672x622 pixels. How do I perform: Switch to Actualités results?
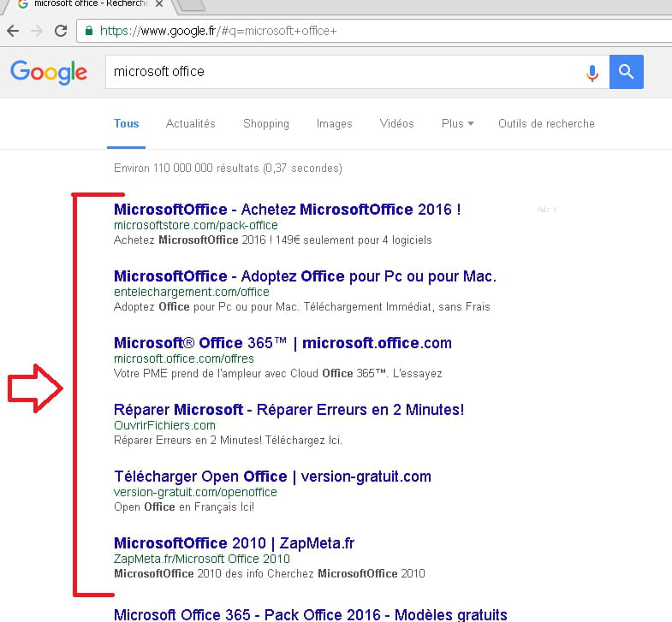[190, 123]
